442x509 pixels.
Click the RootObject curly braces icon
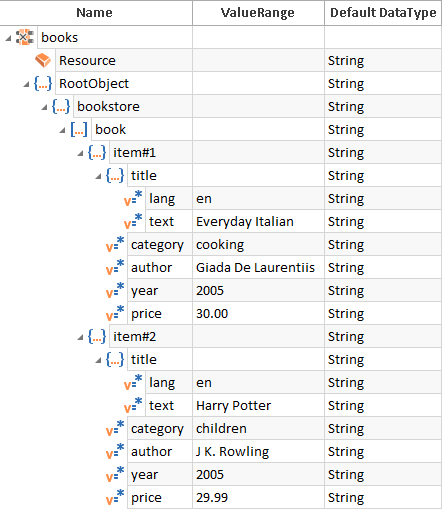coord(43,83)
